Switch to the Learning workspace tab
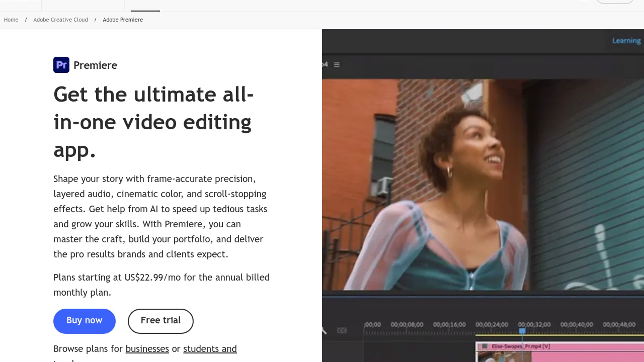644x362 pixels. (x=626, y=41)
